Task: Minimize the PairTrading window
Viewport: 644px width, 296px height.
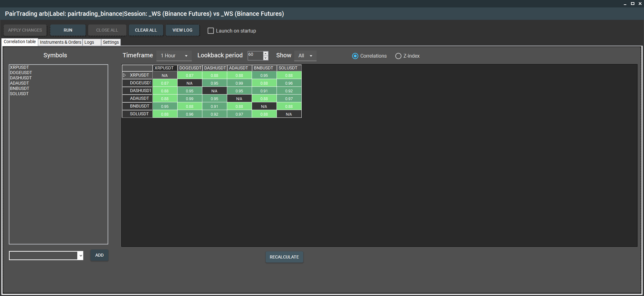Action: tap(625, 4)
